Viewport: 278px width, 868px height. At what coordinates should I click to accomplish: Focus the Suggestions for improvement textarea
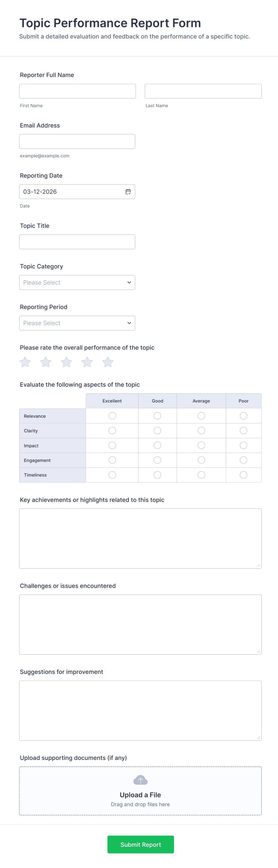pos(140,711)
